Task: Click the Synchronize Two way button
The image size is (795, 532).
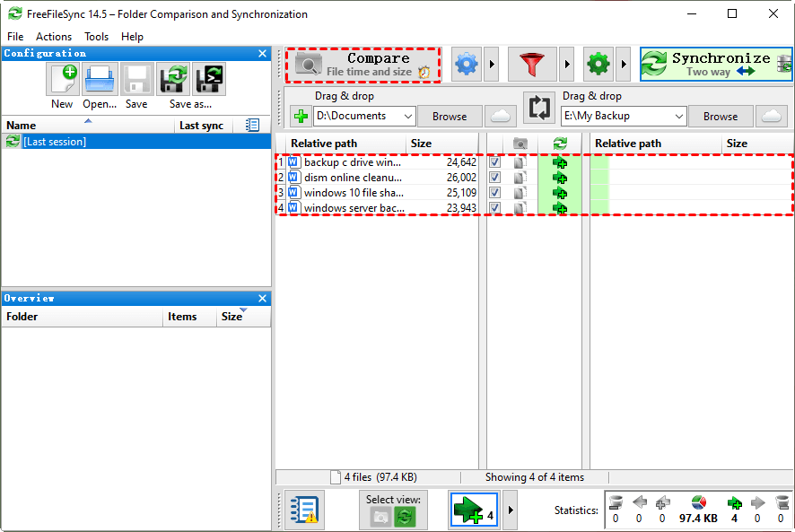Action: point(715,65)
